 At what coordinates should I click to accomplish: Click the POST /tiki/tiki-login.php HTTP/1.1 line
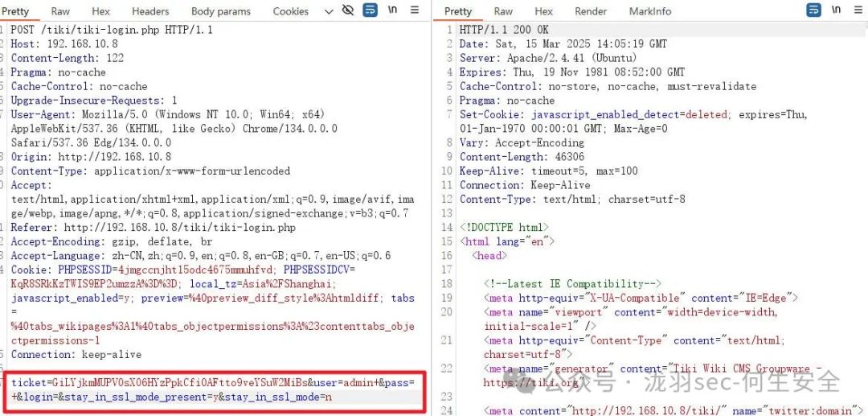[112, 30]
